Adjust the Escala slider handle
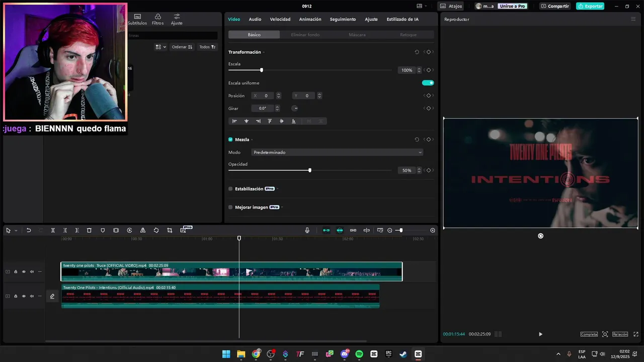The image size is (644, 362). coord(262,70)
